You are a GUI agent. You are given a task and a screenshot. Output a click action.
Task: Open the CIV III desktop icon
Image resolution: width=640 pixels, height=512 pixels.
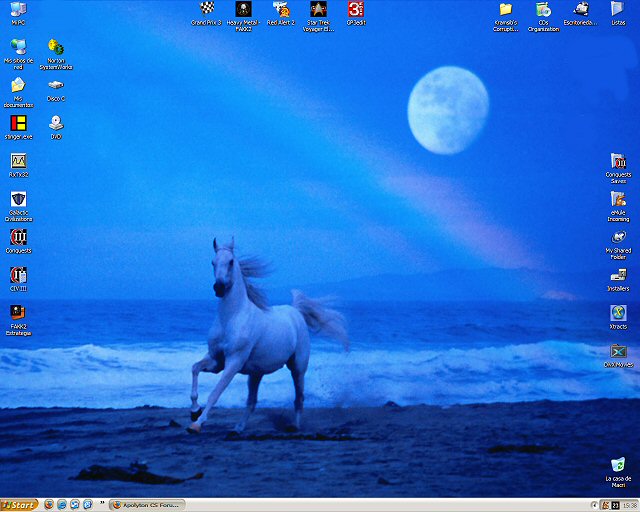(18, 275)
